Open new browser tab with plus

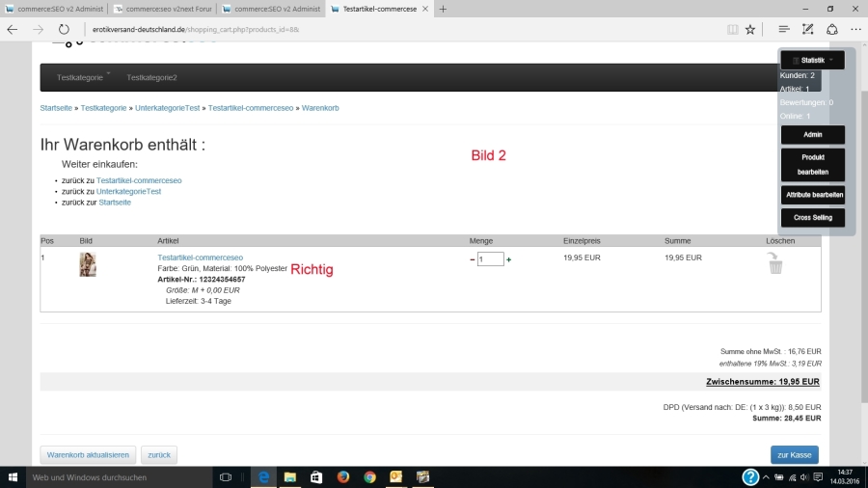[443, 9]
